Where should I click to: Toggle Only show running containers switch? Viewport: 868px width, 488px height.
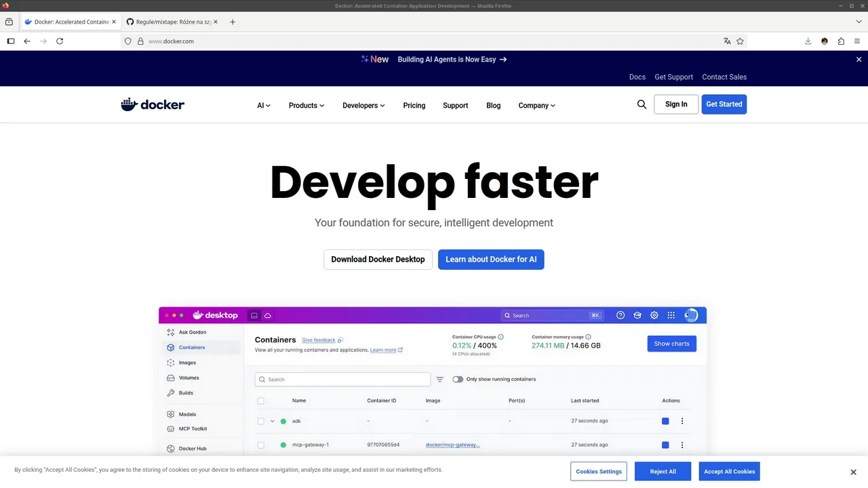pos(458,380)
